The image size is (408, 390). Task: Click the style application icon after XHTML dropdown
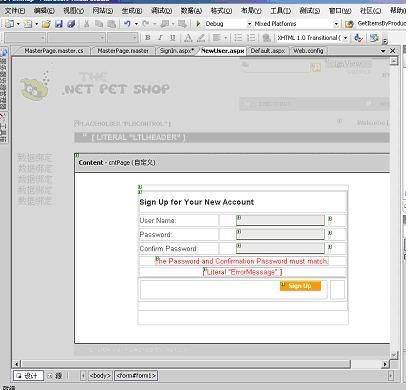click(x=358, y=38)
